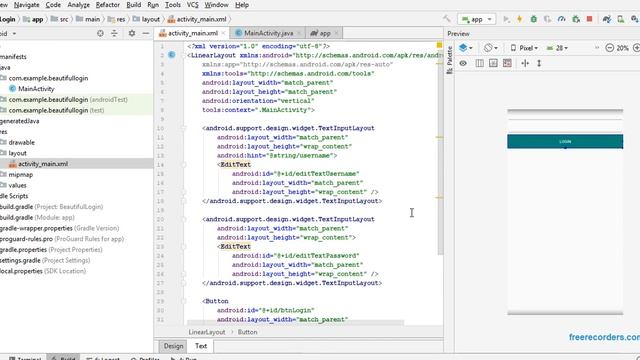Collapse all via Project panel collapse icon
Viewport: 640px width, 360px height.
(114, 33)
